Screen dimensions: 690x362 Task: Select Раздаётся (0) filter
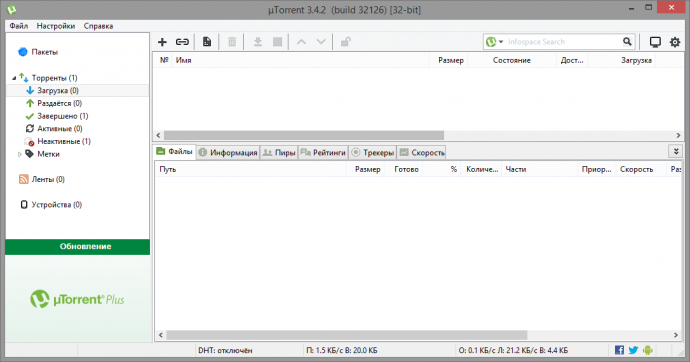[59, 103]
